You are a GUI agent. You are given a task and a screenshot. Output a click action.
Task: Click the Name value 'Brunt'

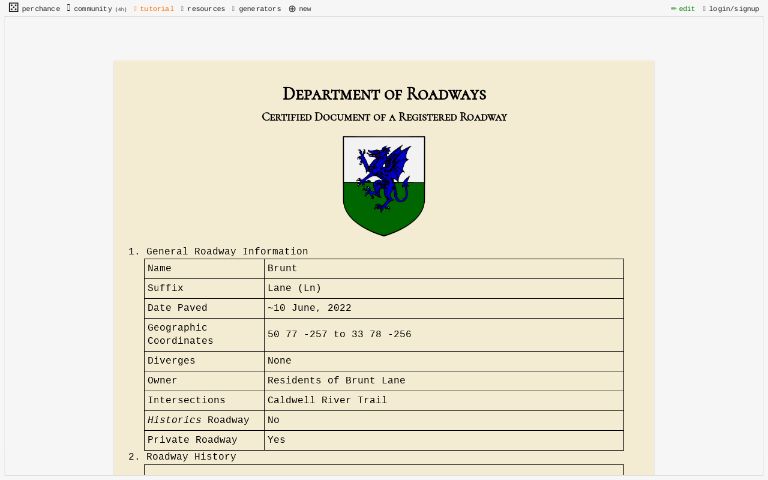pyautogui.click(x=282, y=268)
